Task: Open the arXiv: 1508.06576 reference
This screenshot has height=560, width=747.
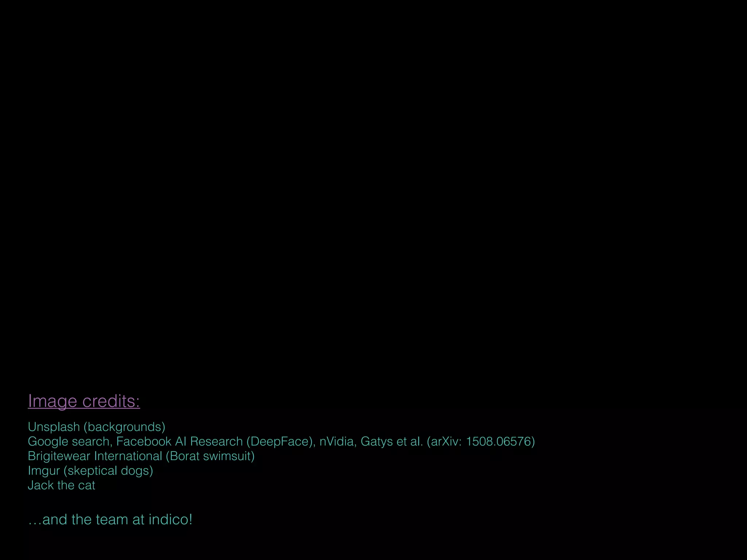Action: 481,442
